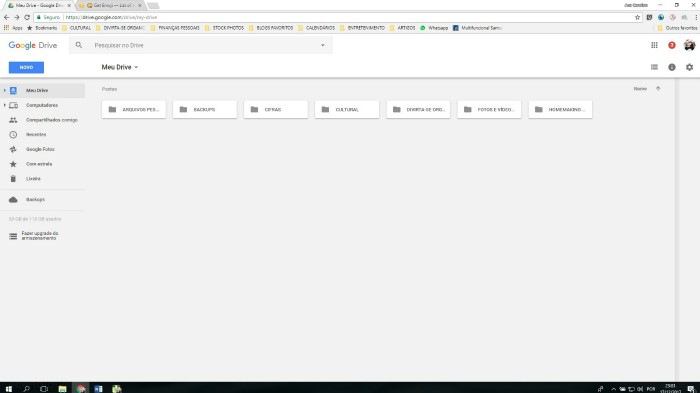
Task: Open Word on taskbar
Action: (x=99, y=389)
